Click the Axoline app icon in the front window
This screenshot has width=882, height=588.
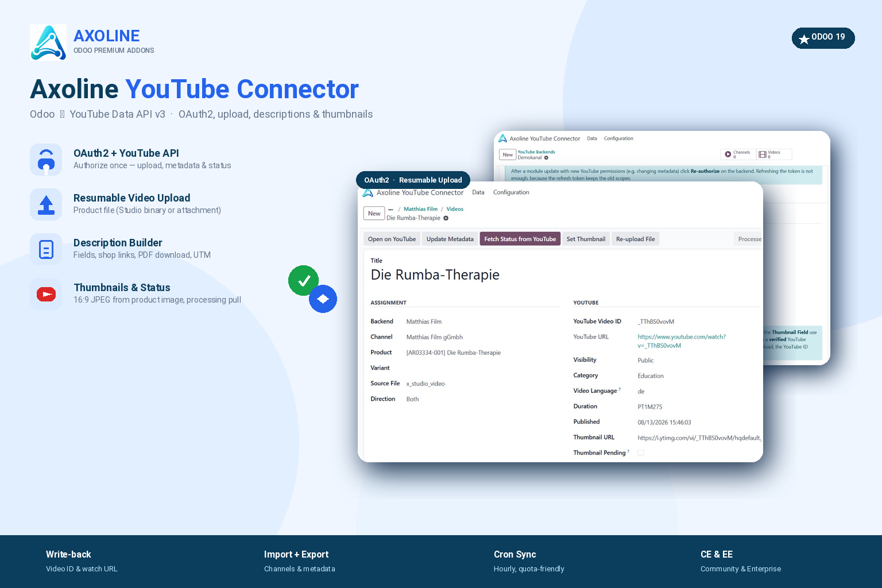[x=368, y=193]
